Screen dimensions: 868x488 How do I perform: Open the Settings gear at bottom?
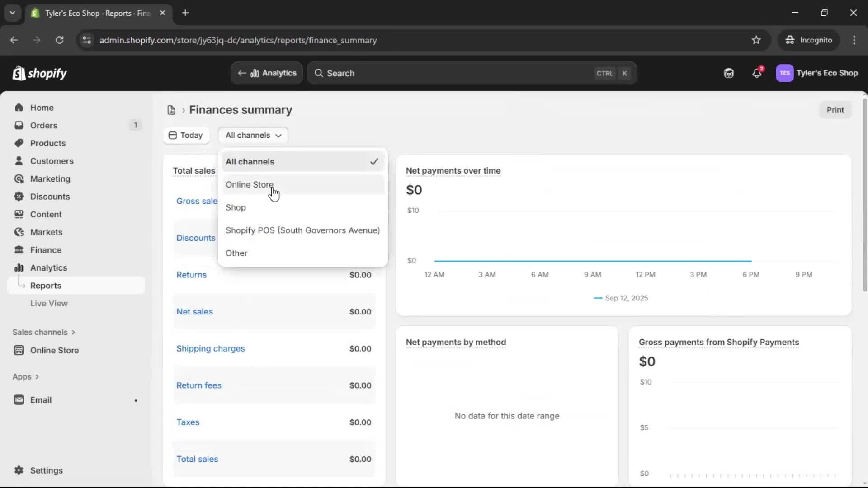click(19, 470)
